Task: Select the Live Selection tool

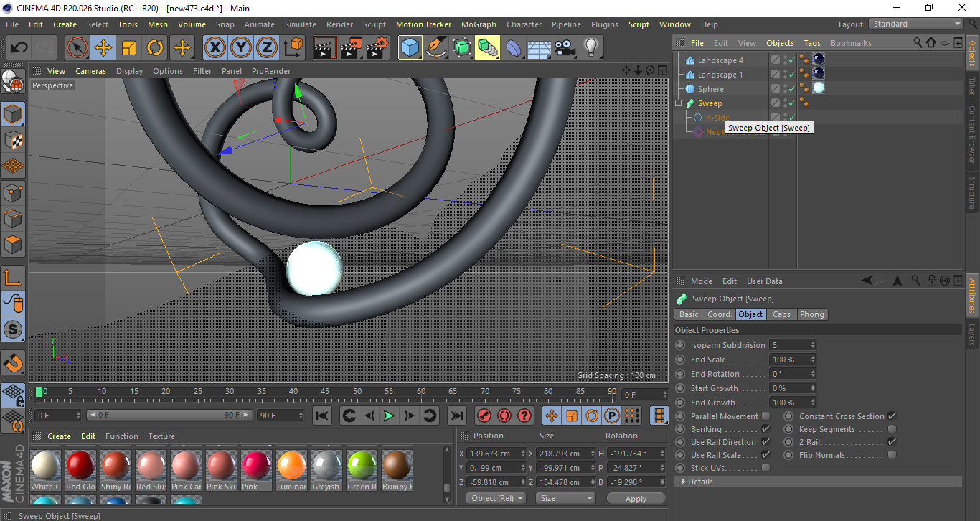Action: 77,48
